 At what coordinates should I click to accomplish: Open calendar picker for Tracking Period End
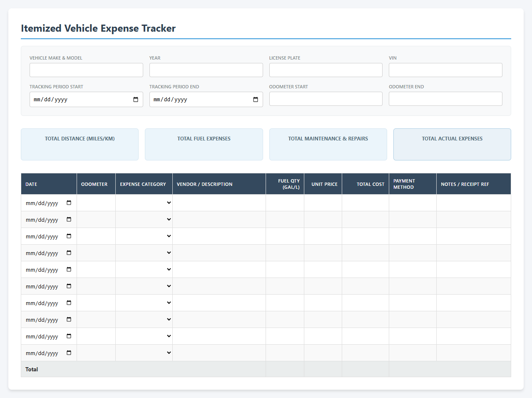pyautogui.click(x=256, y=100)
